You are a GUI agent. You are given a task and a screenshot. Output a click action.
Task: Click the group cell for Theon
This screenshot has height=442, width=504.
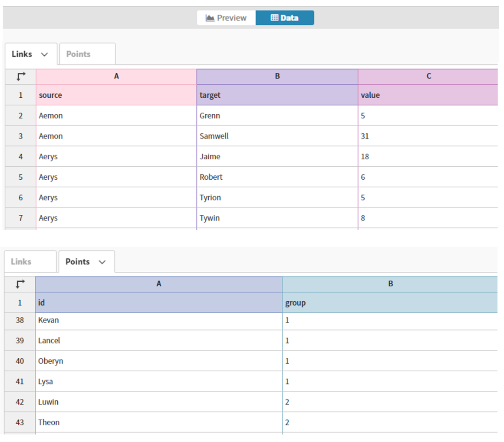390,422
